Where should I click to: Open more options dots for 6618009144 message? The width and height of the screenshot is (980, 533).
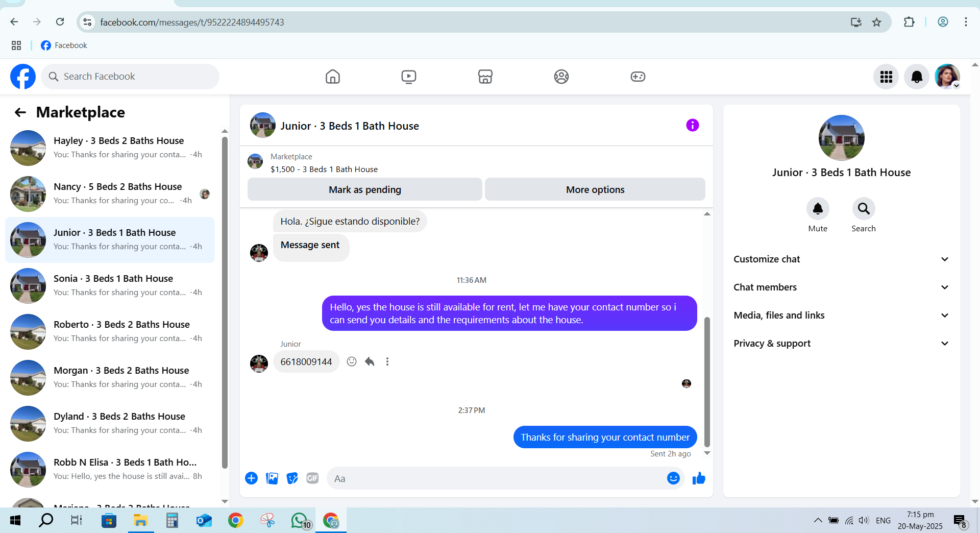[387, 361]
